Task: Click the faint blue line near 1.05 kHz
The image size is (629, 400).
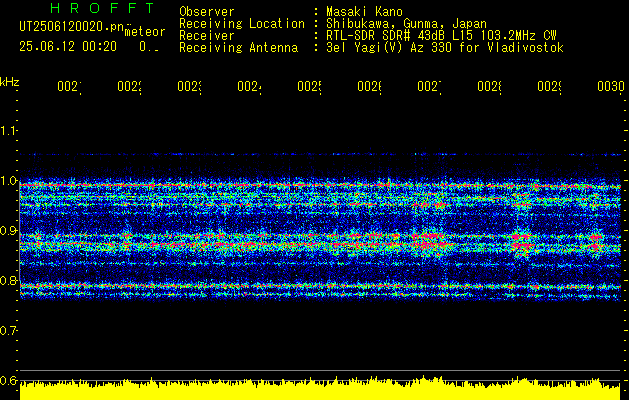Action: tap(320, 154)
